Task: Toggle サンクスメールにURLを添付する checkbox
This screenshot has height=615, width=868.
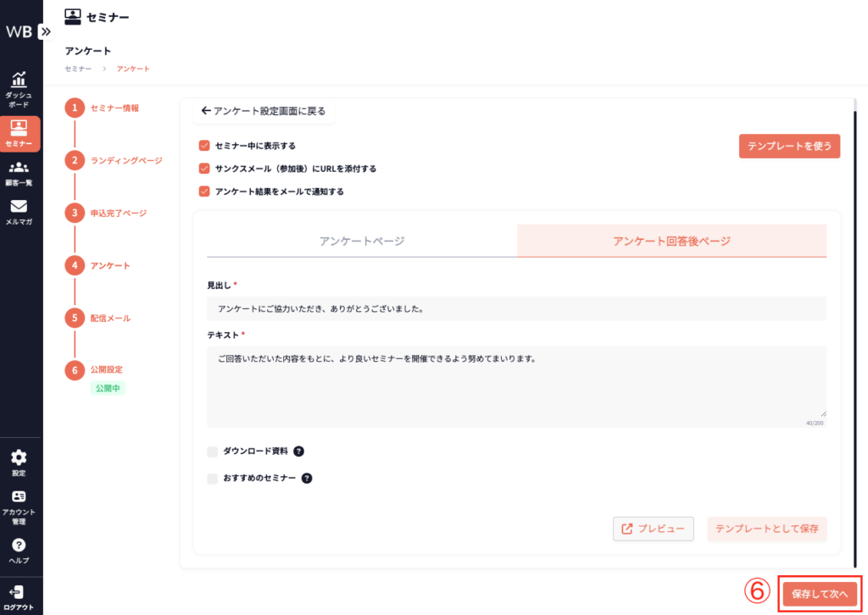Action: tap(203, 169)
